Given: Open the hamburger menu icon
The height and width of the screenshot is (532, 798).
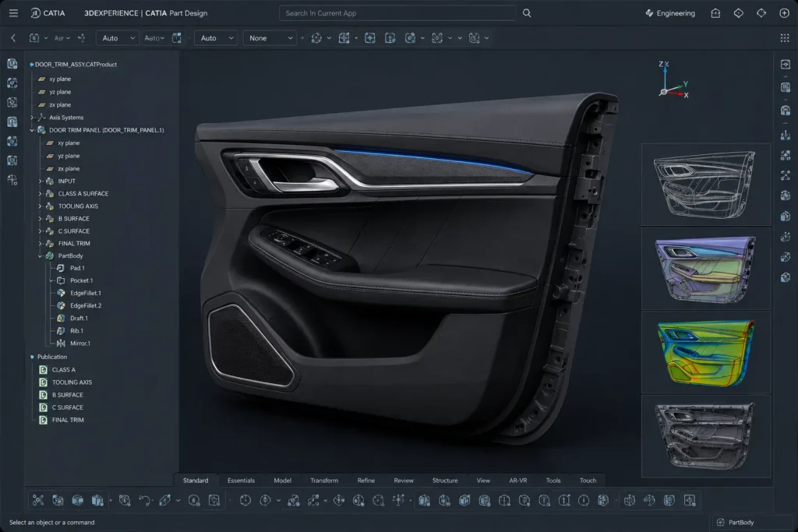Looking at the screenshot, I should pos(14,13).
